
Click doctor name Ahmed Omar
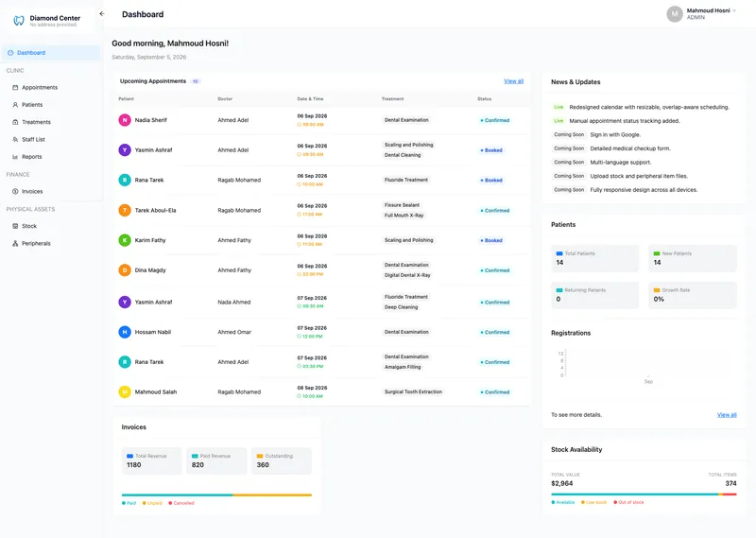tap(234, 332)
